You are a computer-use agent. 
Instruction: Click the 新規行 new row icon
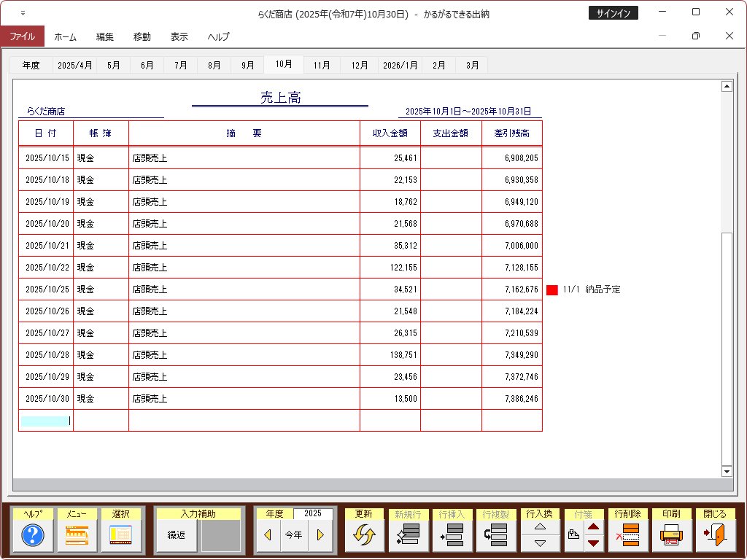(x=408, y=536)
